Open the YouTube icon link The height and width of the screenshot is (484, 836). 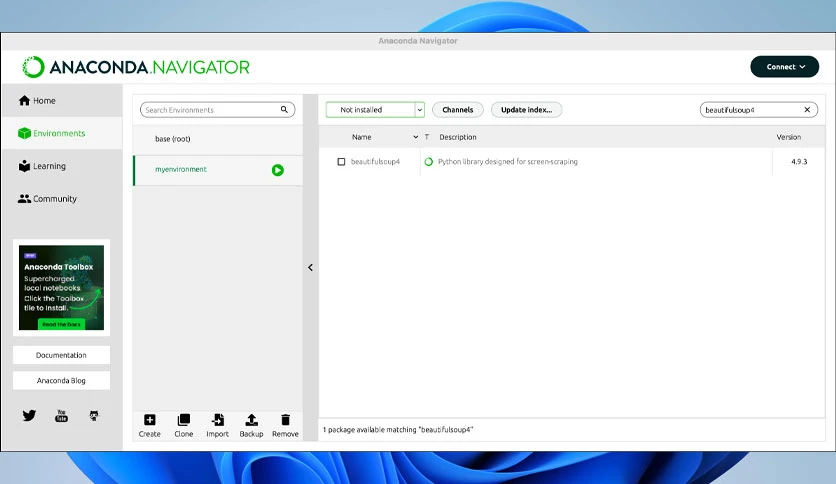click(61, 416)
